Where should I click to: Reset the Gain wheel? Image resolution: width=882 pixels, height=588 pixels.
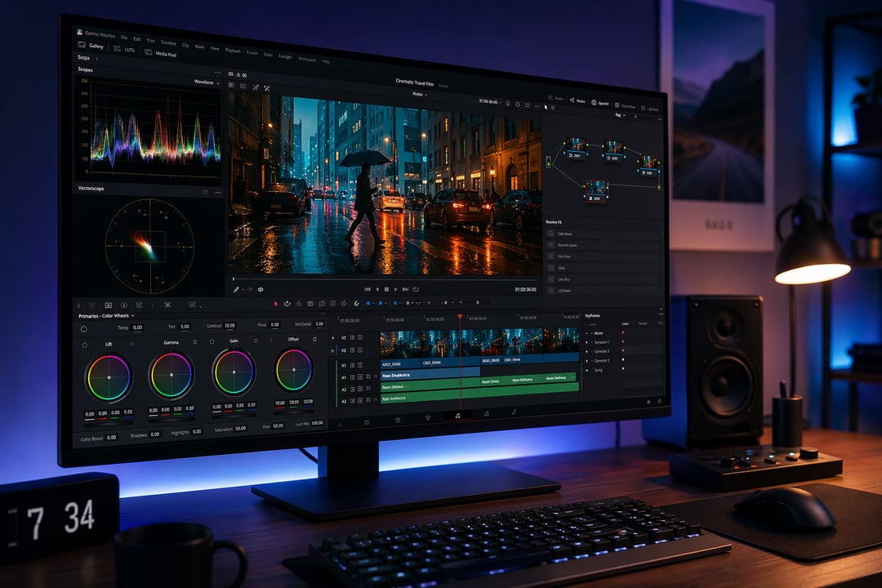click(256, 341)
